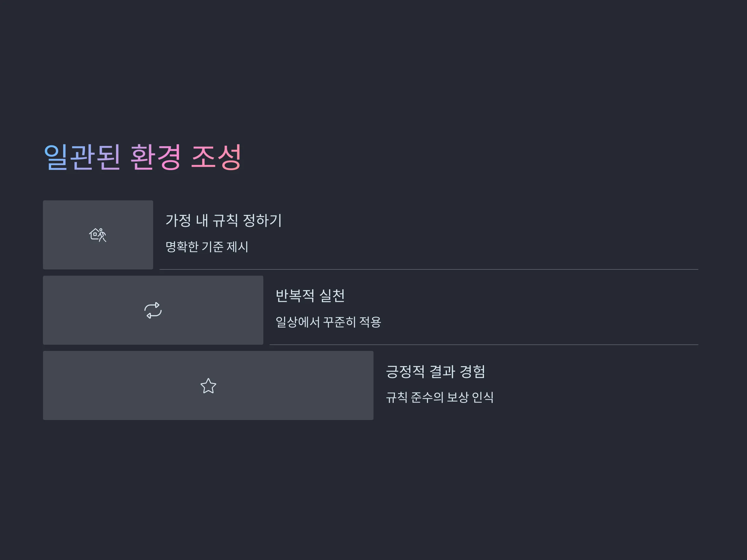Click divider line under 명확한 기준 제시

429,269
